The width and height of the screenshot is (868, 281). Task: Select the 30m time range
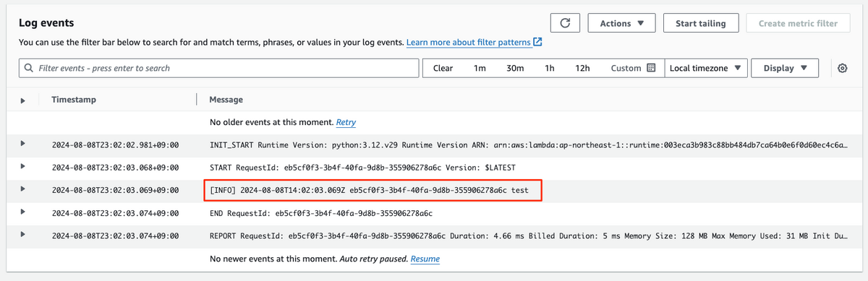click(515, 68)
